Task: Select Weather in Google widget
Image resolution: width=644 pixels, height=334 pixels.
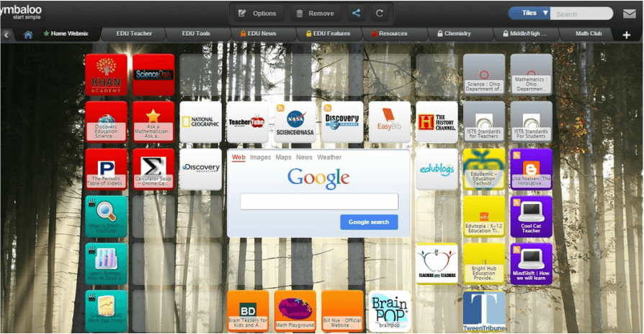Action: [329, 157]
